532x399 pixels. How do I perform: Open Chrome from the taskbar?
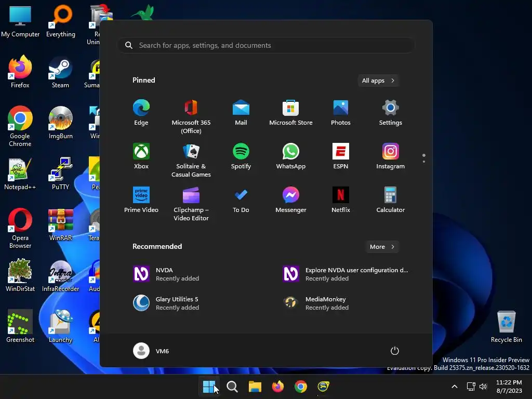301,387
